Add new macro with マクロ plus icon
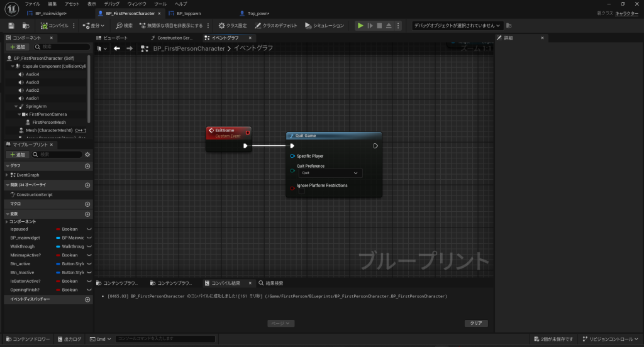The width and height of the screenshot is (644, 347). [87, 204]
